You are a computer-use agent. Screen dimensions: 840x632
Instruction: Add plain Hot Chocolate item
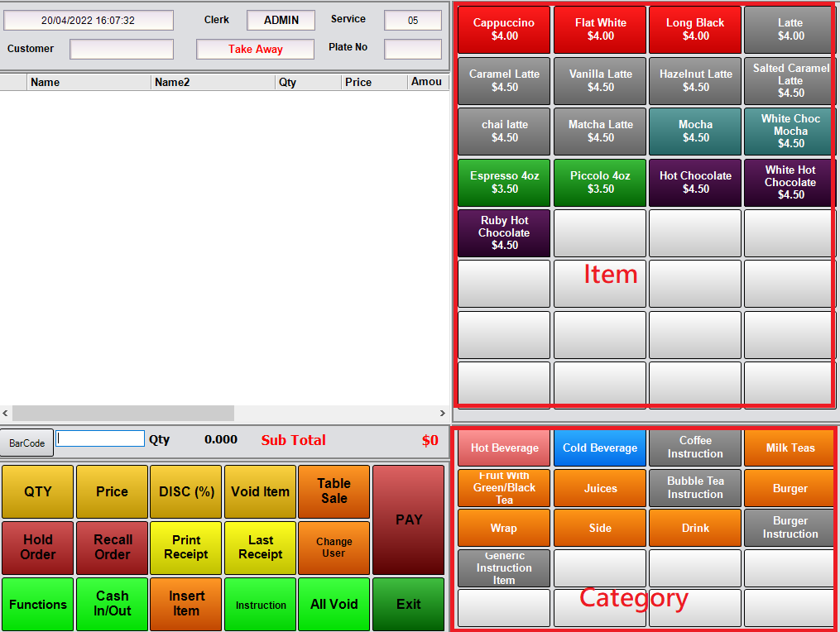click(x=695, y=183)
